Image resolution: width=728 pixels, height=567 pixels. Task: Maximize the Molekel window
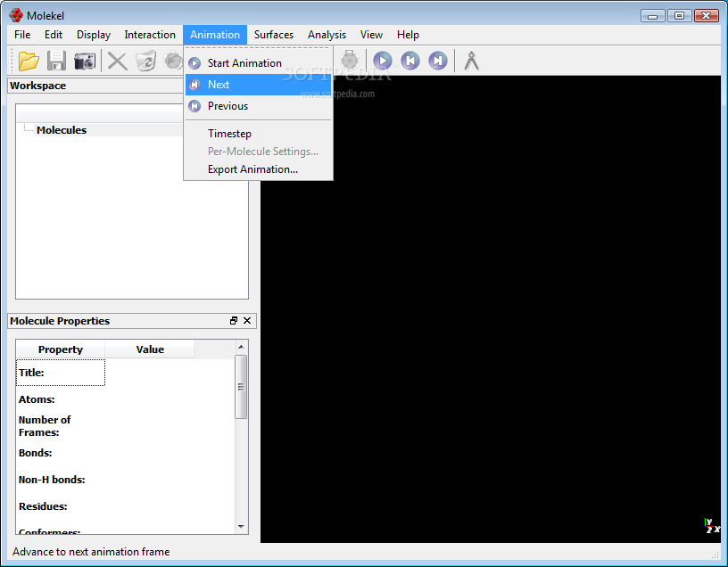[x=679, y=16]
